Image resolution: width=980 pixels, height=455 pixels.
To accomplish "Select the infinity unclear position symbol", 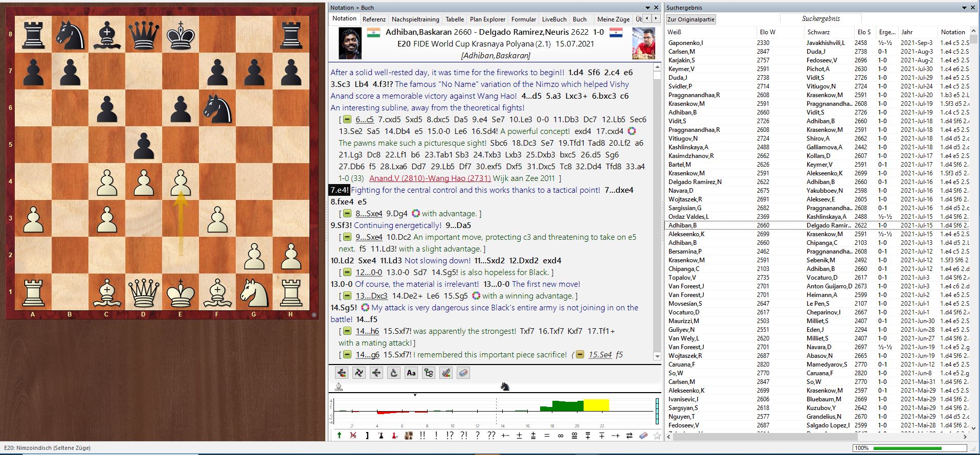I will pos(560,436).
